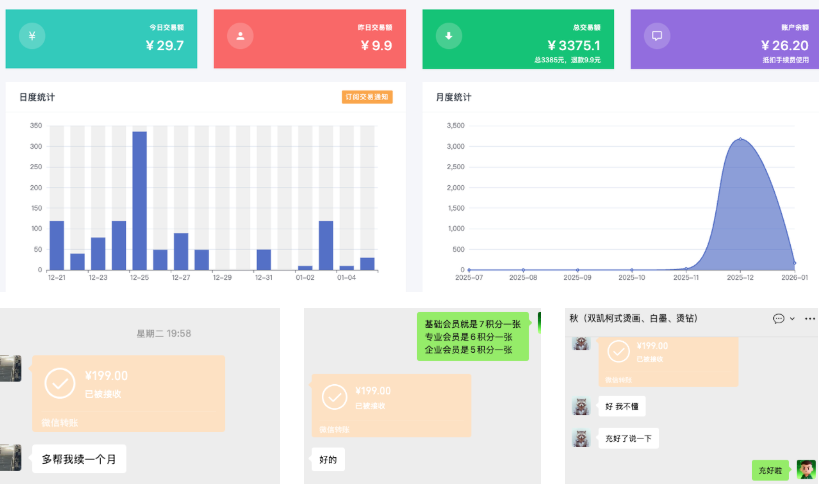827x489 pixels.
Task: Select the 充好了说一下 message
Action: point(628,438)
